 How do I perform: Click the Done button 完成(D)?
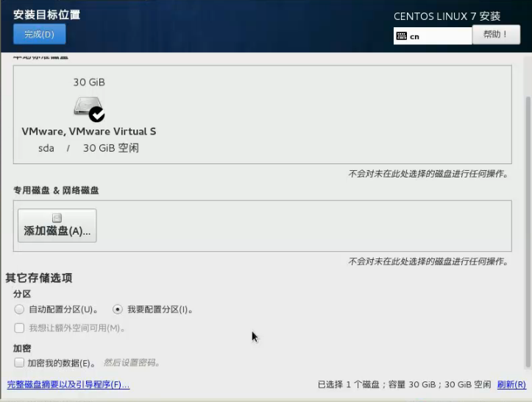point(39,35)
